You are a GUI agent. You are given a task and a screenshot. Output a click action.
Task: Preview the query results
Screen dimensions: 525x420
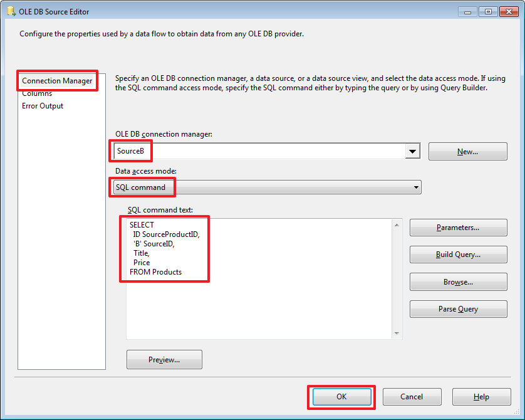(x=164, y=359)
